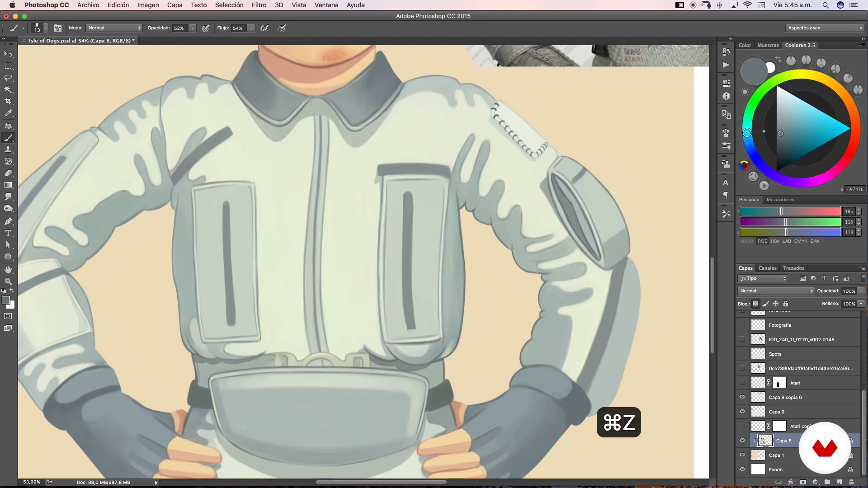Add layer style fx icon
868x488 pixels.
[x=791, y=482]
